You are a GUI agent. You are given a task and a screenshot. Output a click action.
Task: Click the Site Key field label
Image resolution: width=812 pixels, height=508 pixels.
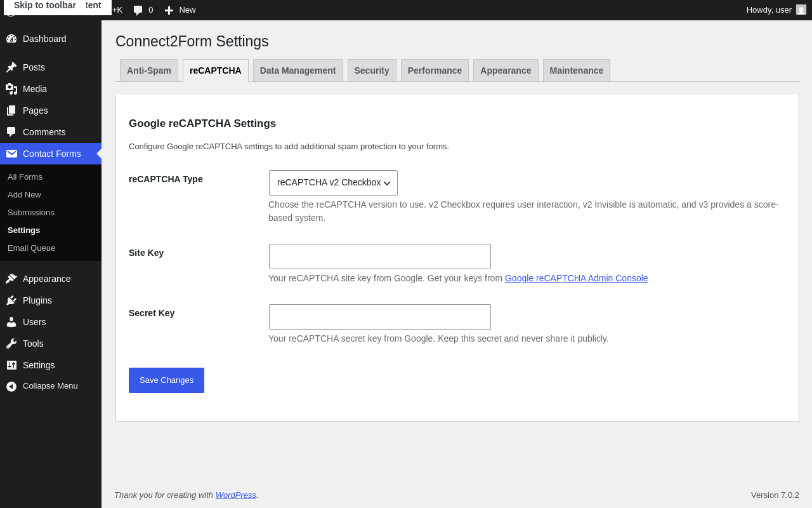[146, 253]
